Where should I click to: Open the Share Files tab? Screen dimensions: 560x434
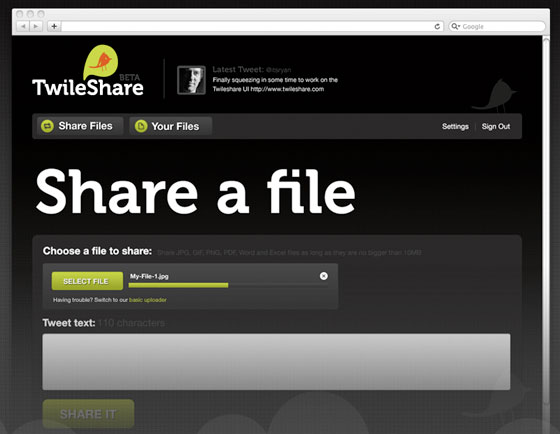click(x=80, y=126)
